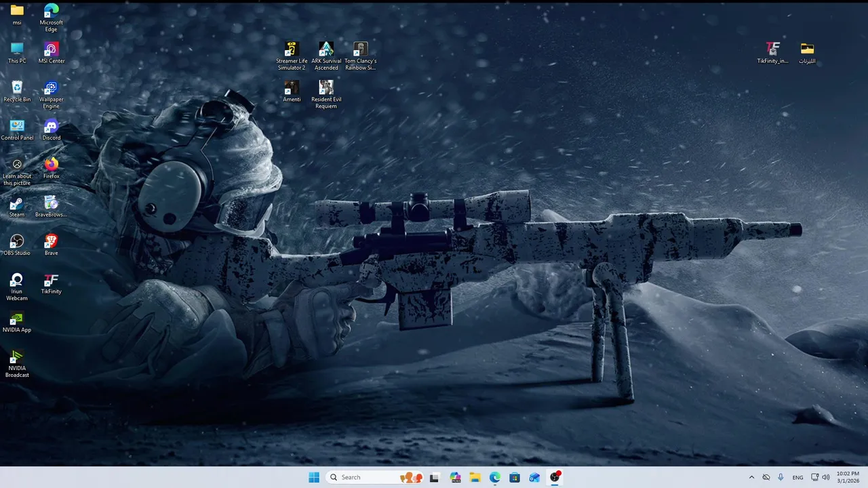868x488 pixels.
Task: Select the Amenti game icon
Action: pyautogui.click(x=292, y=91)
